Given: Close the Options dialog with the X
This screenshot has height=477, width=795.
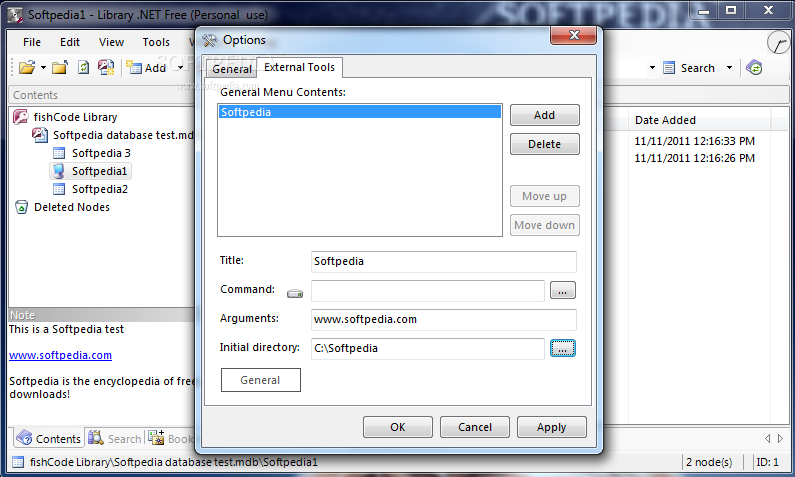Looking at the screenshot, I should [x=573, y=35].
